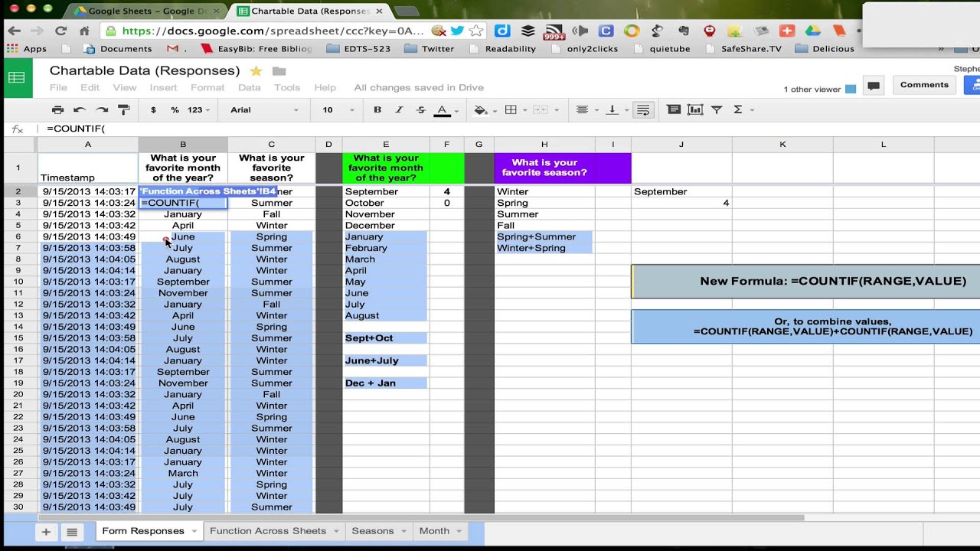Switch to Function Across Sheets tab
Screen dimensions: 980x551
pos(268,531)
